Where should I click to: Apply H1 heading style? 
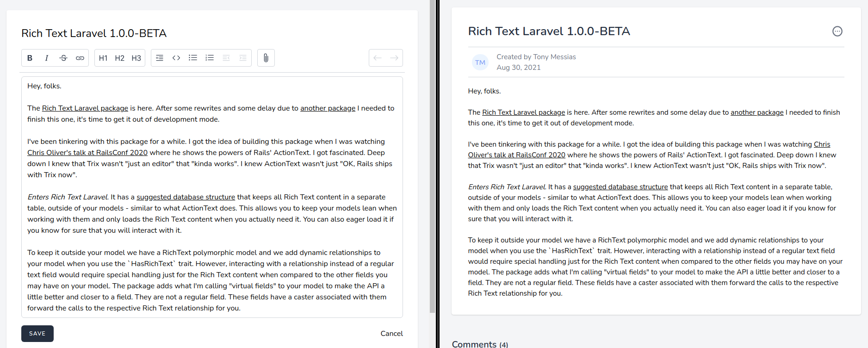(103, 58)
